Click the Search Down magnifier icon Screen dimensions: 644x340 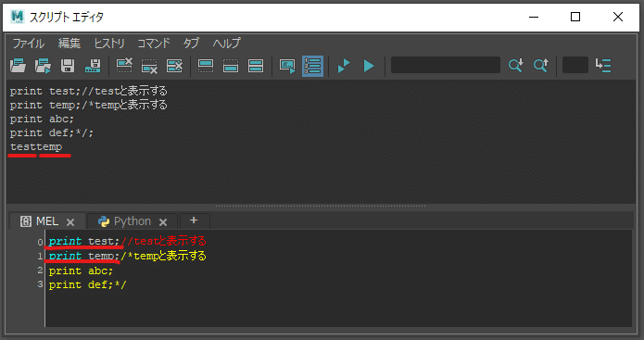[515, 66]
